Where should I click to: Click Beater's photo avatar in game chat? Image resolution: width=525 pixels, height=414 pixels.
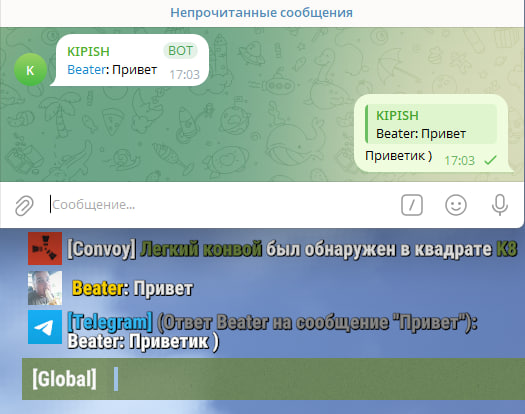tap(45, 288)
